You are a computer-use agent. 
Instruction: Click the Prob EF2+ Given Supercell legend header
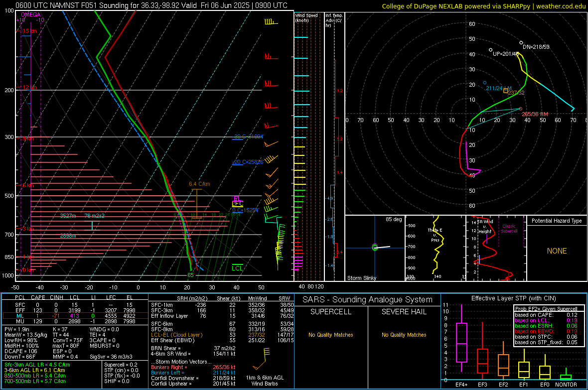pyautogui.click(x=546, y=309)
